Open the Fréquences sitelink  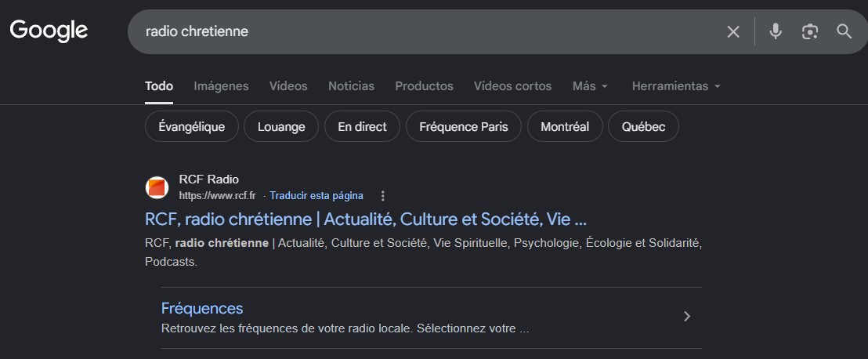[x=202, y=308]
